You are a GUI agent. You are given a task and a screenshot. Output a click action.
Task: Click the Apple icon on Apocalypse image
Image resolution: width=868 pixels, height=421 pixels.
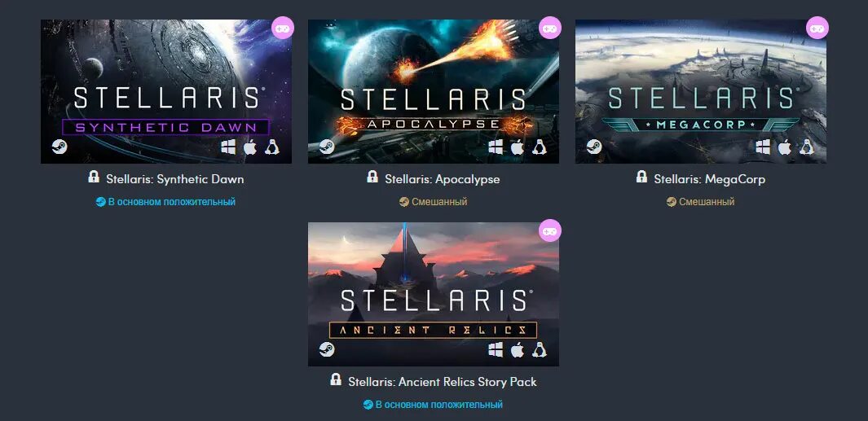(x=517, y=147)
